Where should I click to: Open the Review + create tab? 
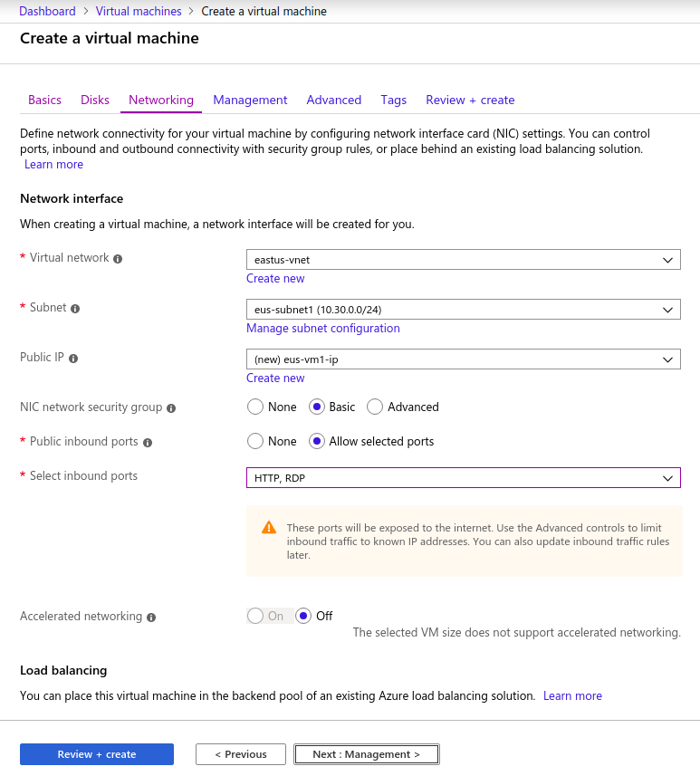[x=470, y=100]
